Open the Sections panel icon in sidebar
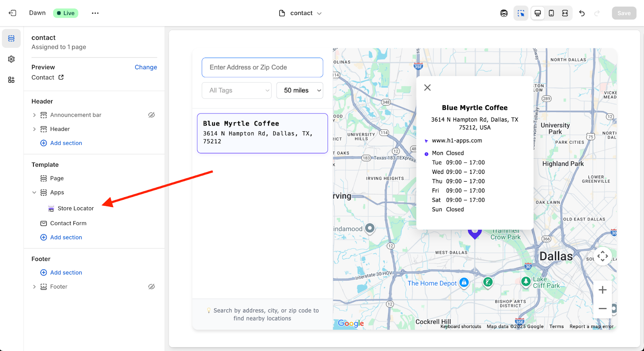644x351 pixels. tap(11, 38)
